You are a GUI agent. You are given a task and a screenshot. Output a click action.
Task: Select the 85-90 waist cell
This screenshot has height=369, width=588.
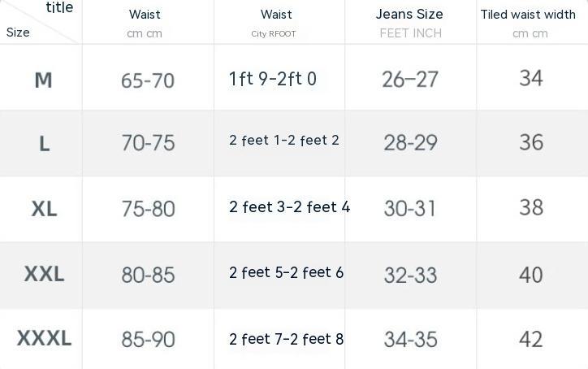point(148,339)
